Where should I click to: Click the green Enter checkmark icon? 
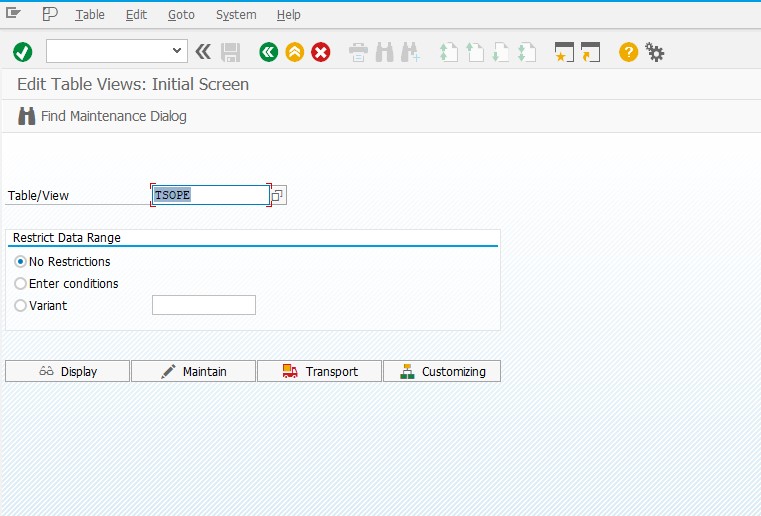[x=22, y=52]
